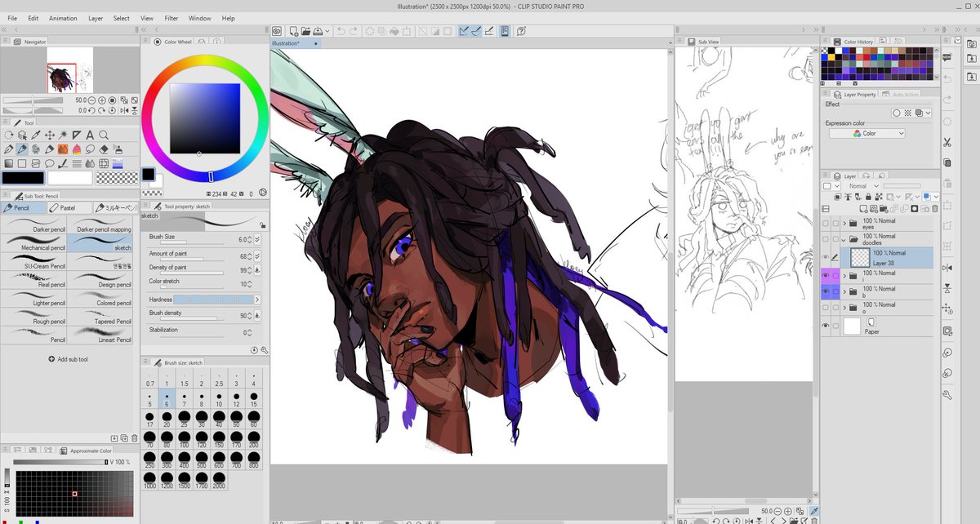Click the Navigator thumbnail preview
The height and width of the screenshot is (524, 980).
click(69, 70)
